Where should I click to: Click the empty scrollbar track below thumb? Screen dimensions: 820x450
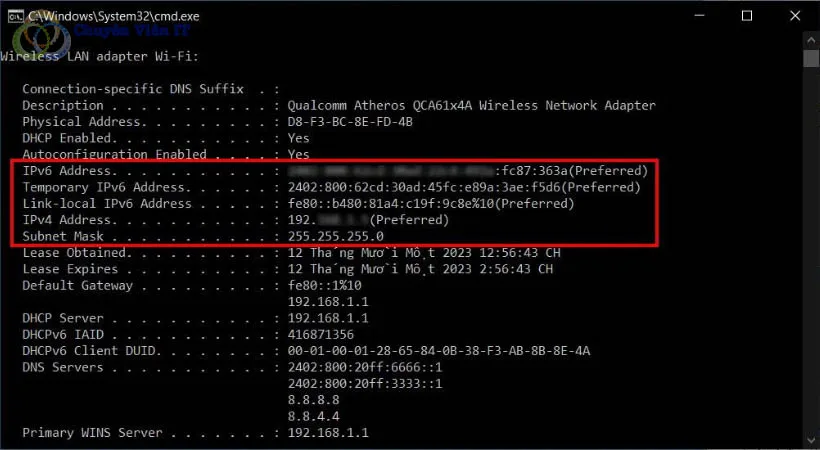coord(811,250)
